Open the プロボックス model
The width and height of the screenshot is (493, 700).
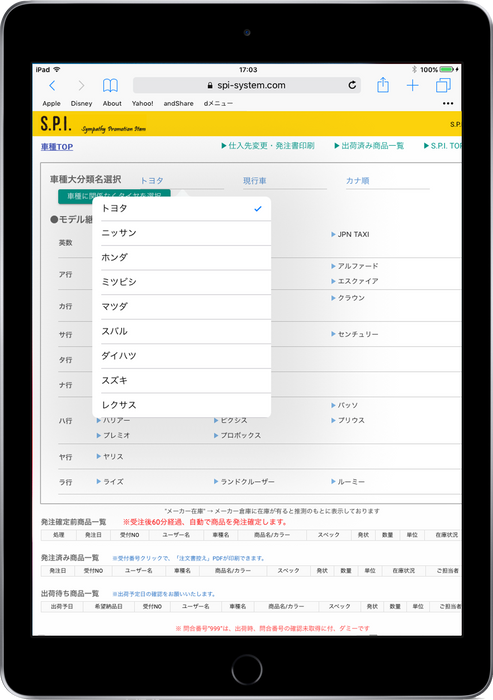coord(237,435)
